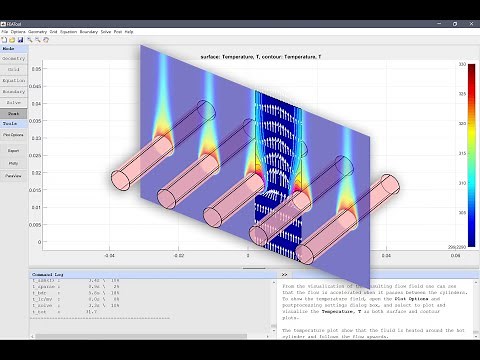Click the New model toolbar icon

[x=4, y=40]
